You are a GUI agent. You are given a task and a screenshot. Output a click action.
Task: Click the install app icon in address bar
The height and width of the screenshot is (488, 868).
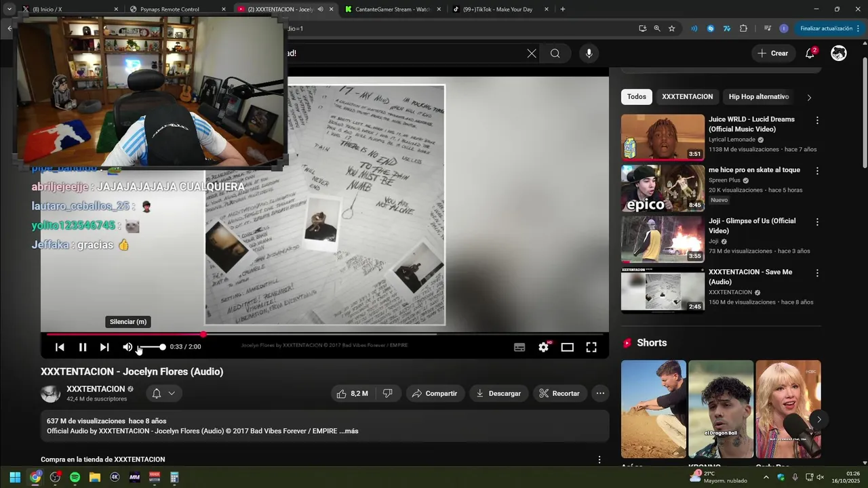[642, 28]
